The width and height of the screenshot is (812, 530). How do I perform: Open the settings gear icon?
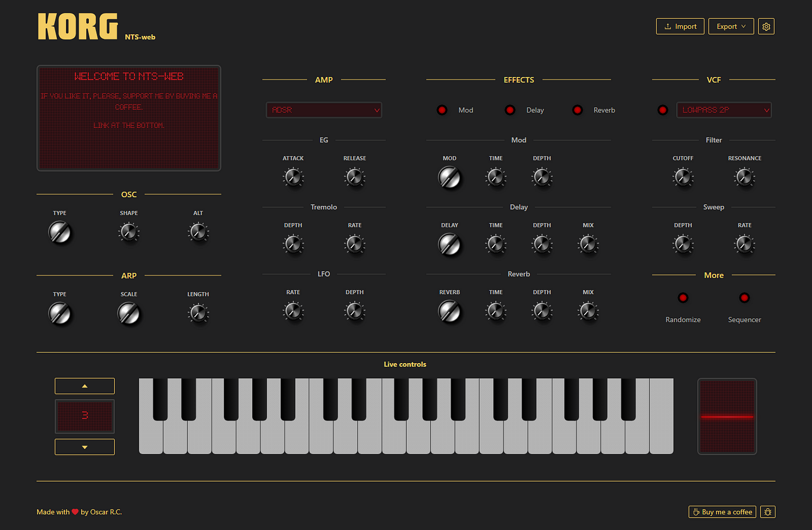click(766, 27)
